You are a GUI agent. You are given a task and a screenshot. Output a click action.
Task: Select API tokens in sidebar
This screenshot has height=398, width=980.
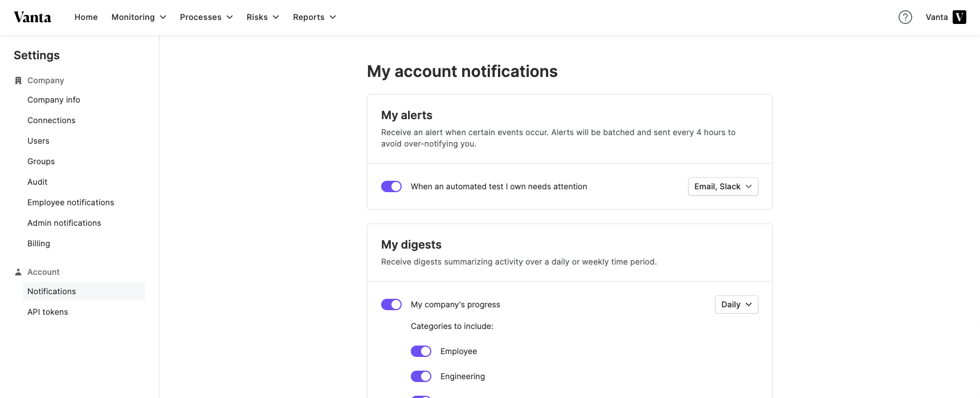pyautogui.click(x=48, y=312)
